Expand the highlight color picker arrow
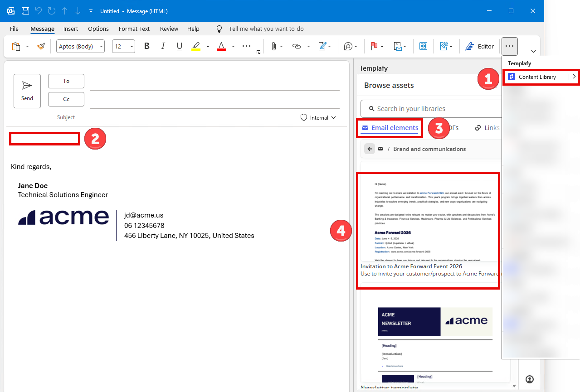The height and width of the screenshot is (392, 580). pyautogui.click(x=208, y=46)
